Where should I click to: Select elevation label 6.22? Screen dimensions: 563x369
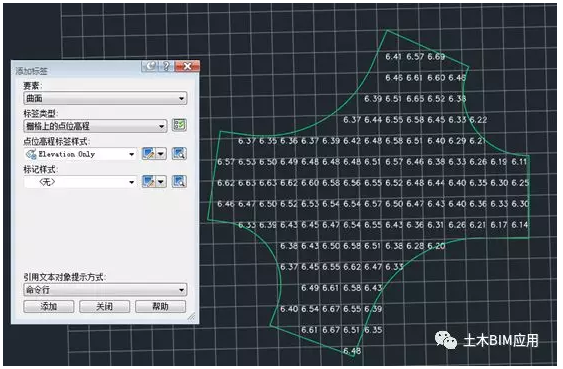coord(478,120)
